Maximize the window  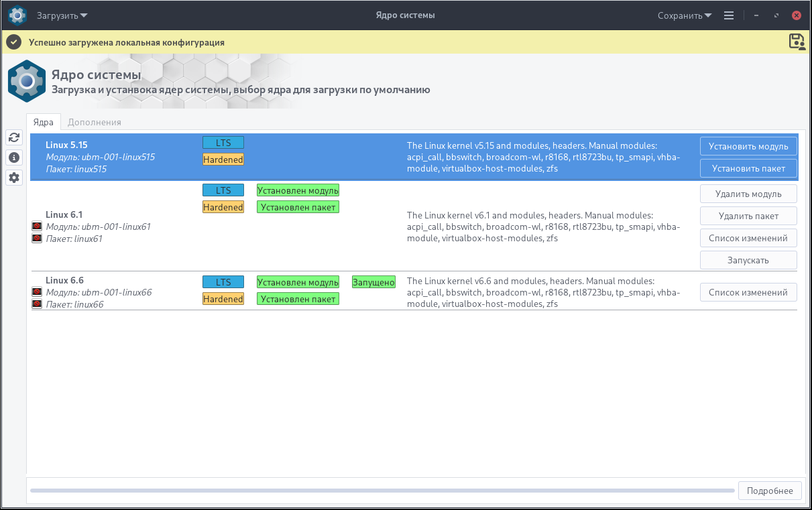(x=776, y=15)
